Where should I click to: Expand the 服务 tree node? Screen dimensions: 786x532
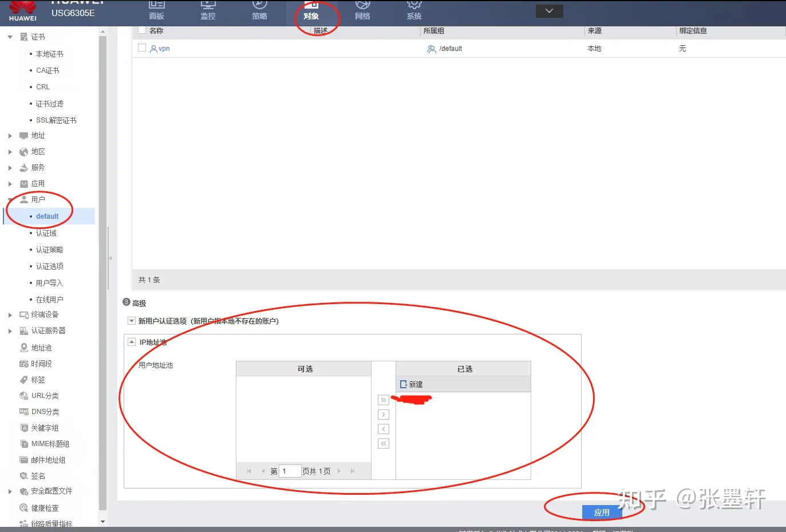[10, 168]
